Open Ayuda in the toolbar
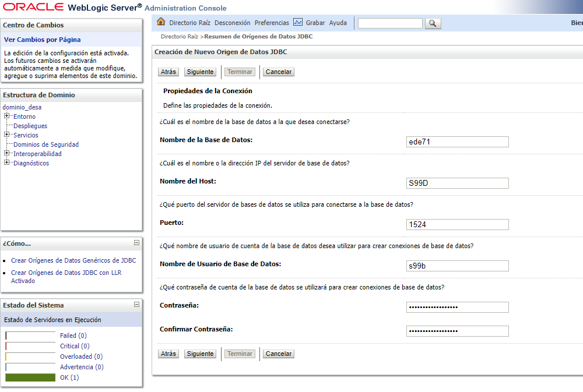Screen dimensions: 583x392 tap(338, 23)
